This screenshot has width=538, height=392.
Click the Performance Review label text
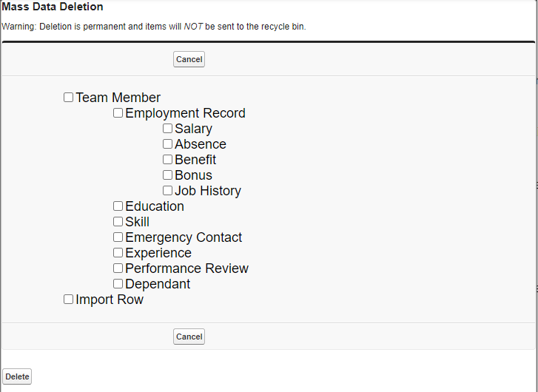(x=186, y=268)
